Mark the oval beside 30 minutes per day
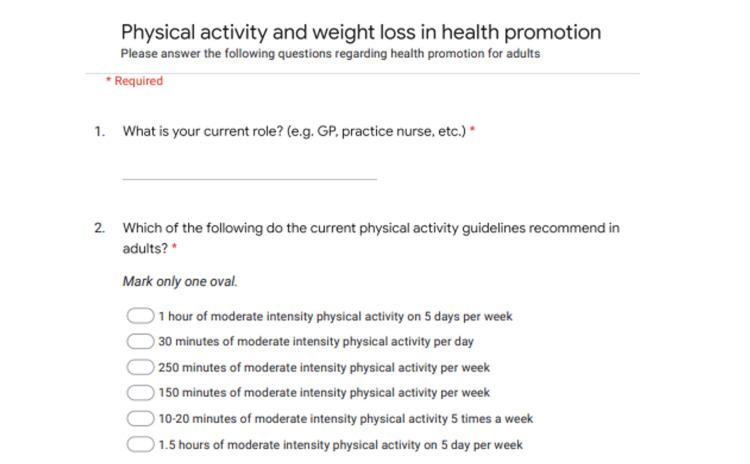 [140, 341]
